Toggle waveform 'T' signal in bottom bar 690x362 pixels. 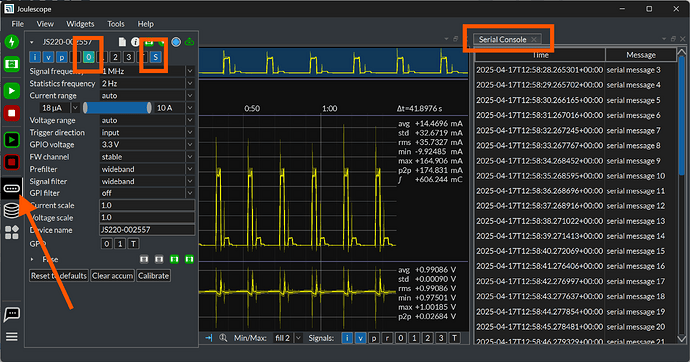point(454,338)
